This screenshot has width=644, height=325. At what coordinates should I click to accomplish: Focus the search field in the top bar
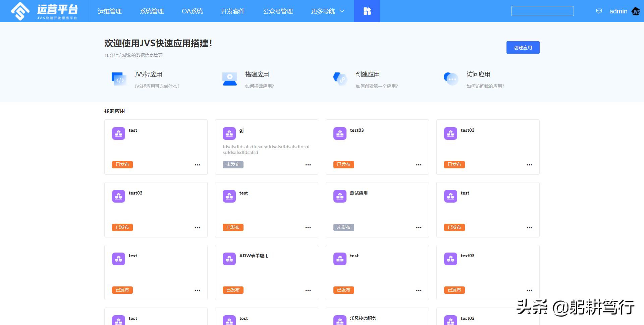[542, 11]
